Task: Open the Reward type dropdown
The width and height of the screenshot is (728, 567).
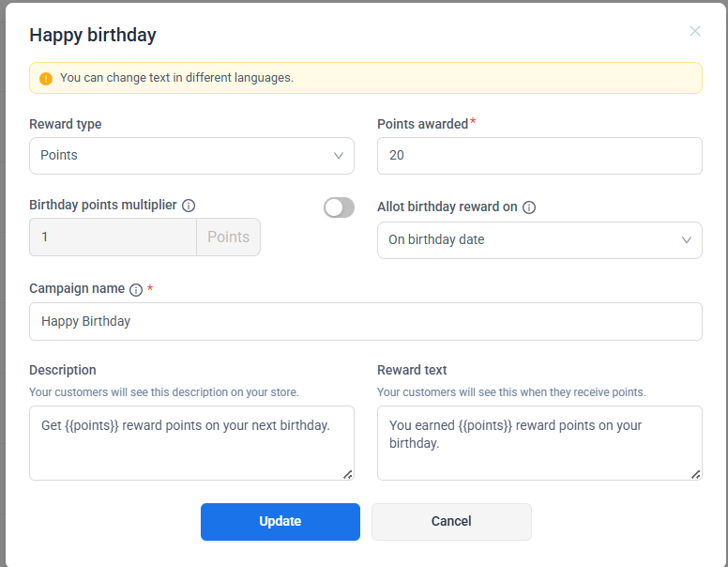Action: [x=191, y=156]
